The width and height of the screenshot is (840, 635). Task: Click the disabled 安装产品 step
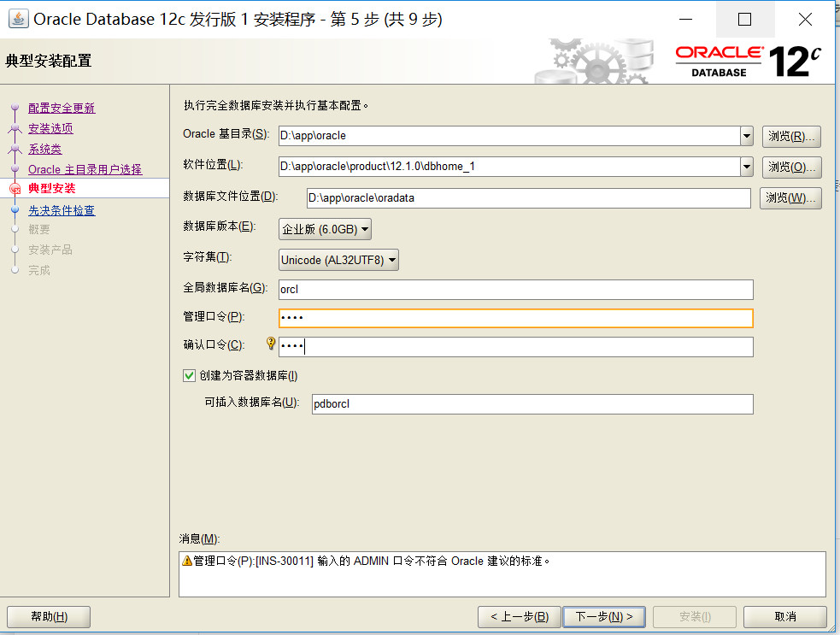coord(50,250)
